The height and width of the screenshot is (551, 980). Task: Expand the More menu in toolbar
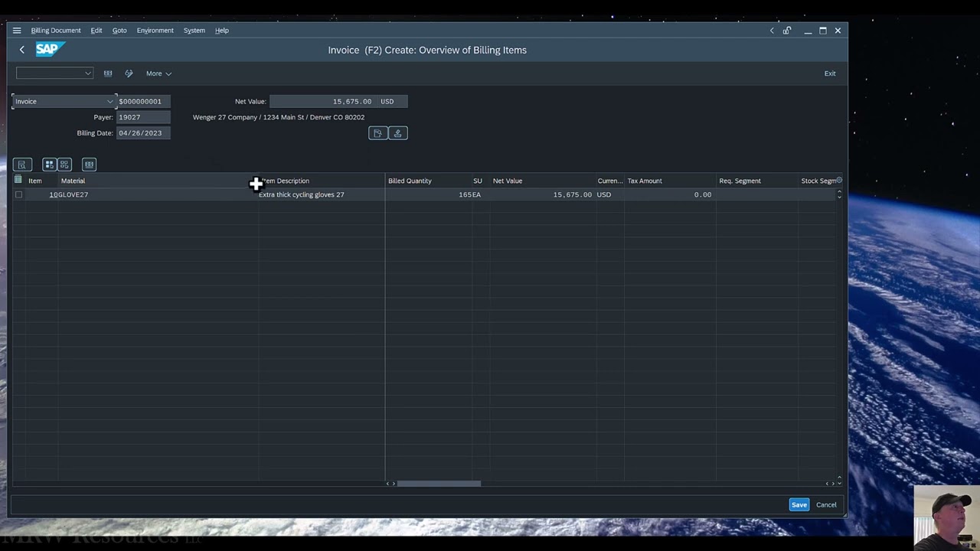158,73
